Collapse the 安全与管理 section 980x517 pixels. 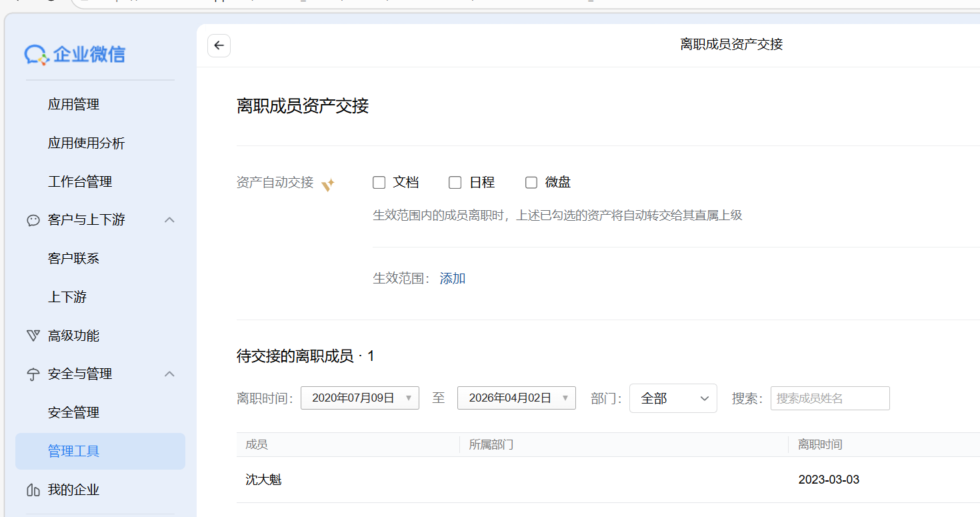coord(169,374)
